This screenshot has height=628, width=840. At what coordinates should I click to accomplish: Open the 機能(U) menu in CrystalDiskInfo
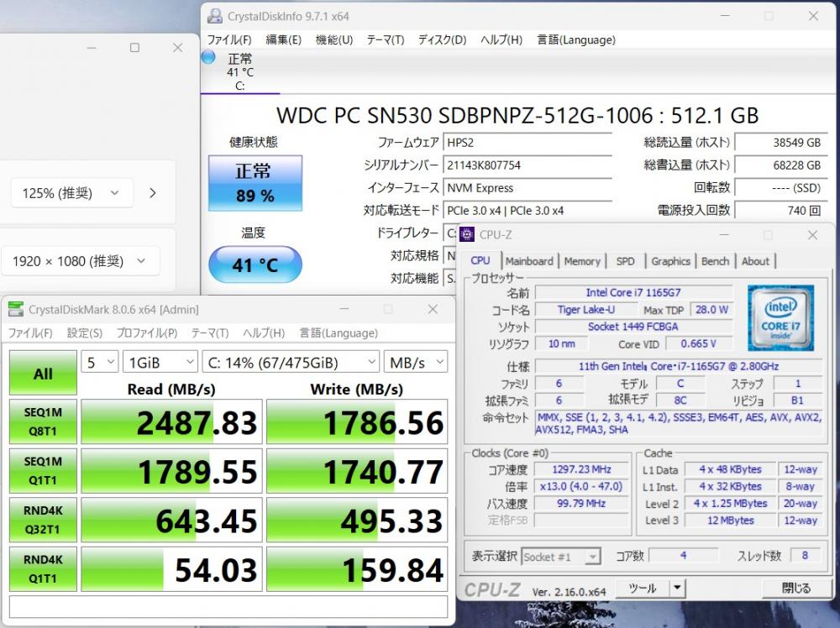333,39
